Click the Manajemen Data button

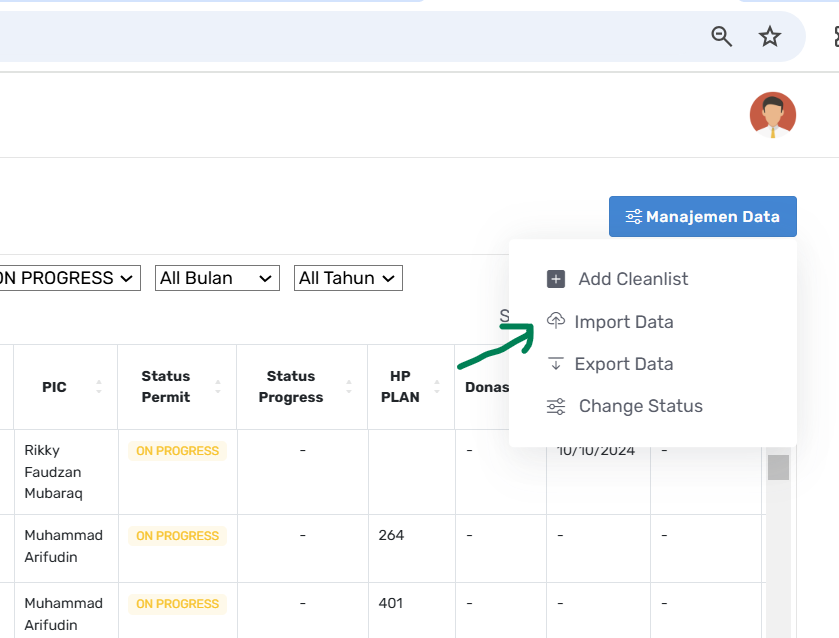(702, 216)
